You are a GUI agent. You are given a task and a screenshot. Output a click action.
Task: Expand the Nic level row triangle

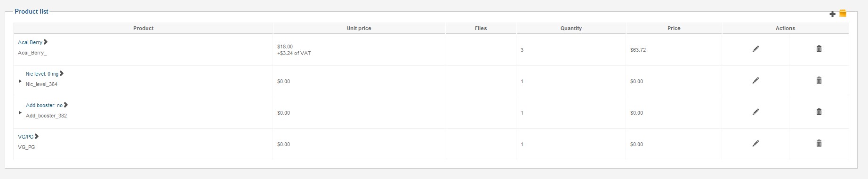tap(20, 81)
